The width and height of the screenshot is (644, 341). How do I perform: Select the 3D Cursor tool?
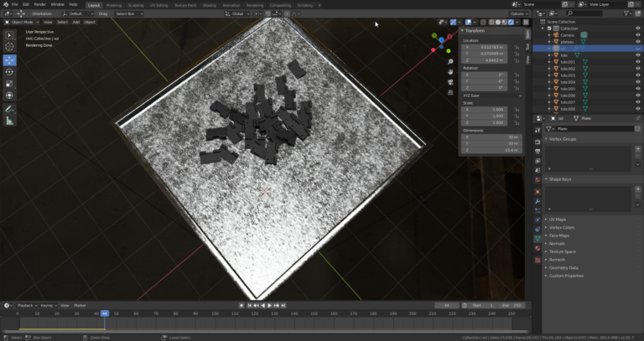[x=9, y=47]
